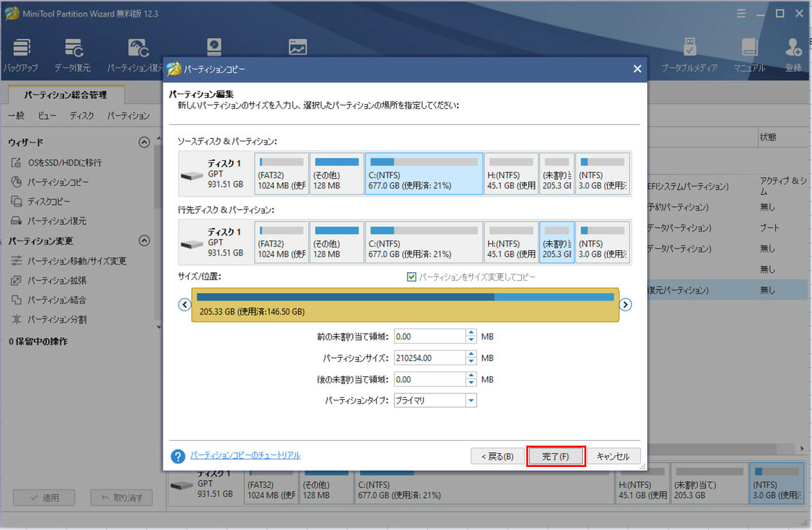This screenshot has height=530, width=812.
Task: Click the 適用 apply button
Action: pos(44,498)
